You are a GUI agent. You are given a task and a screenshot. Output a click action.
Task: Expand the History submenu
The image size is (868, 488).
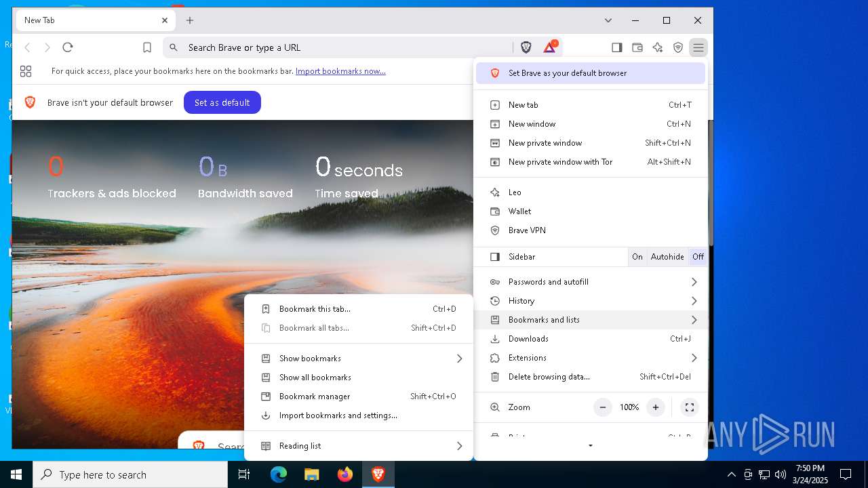pos(591,301)
